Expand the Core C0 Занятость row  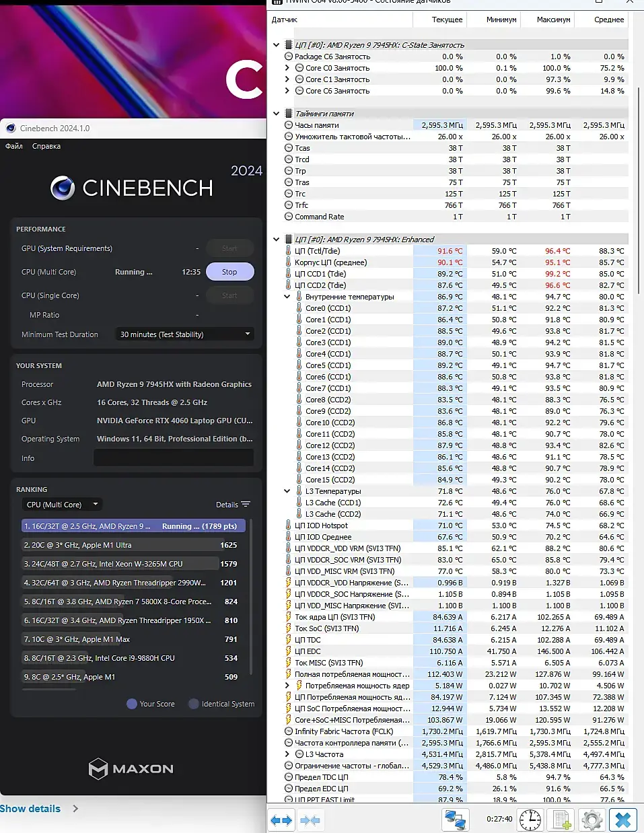coord(287,68)
